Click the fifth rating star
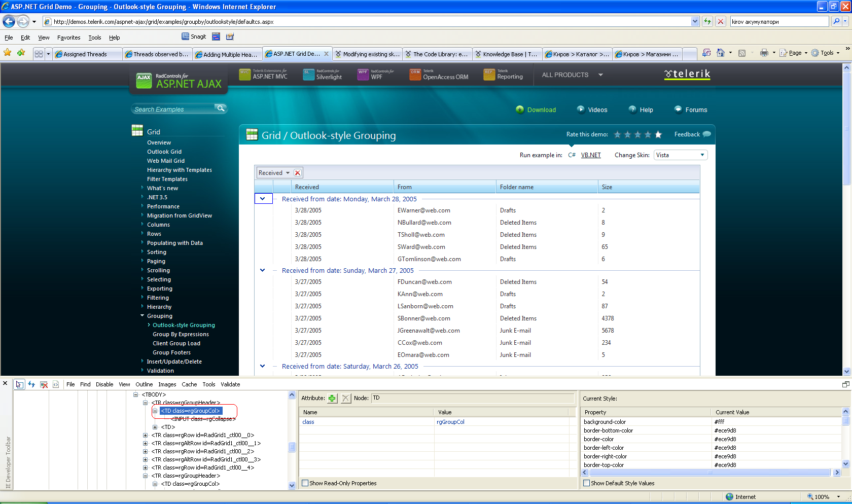852x504 pixels. tap(658, 134)
